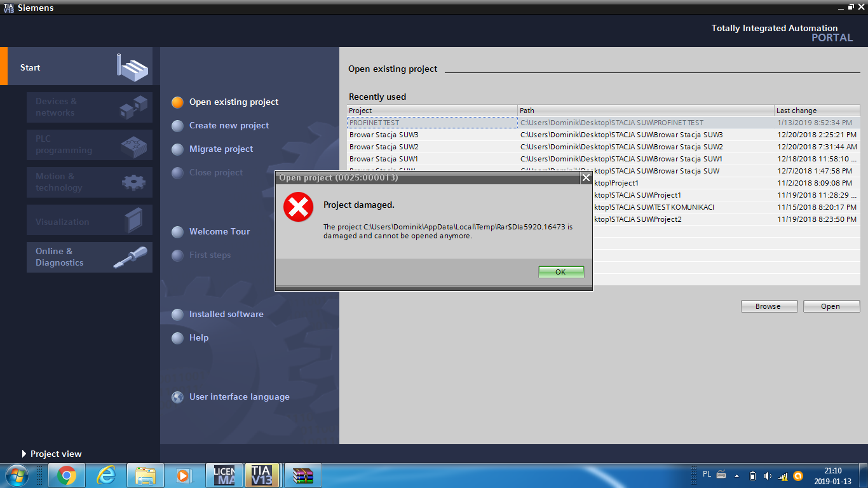The width and height of the screenshot is (868, 488).
Task: Click path ending in STACJA SUW\Project2
Action: coord(637,219)
